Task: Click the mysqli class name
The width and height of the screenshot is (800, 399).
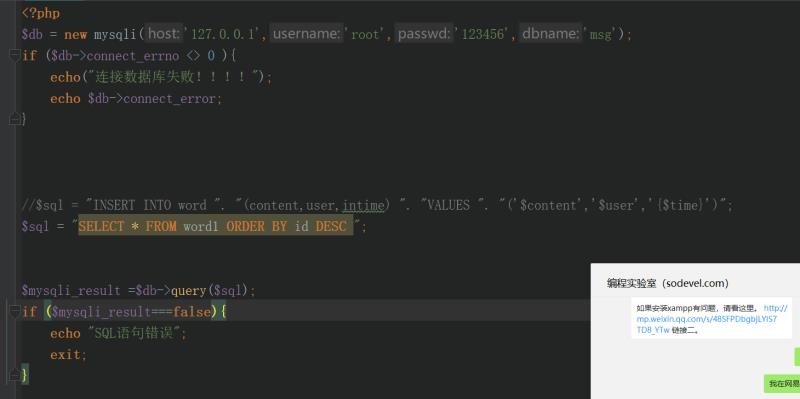Action: pyautogui.click(x=115, y=35)
